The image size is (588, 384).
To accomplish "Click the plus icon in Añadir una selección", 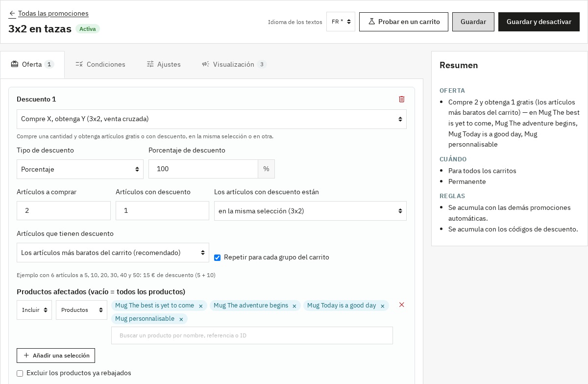I will [x=26, y=356].
